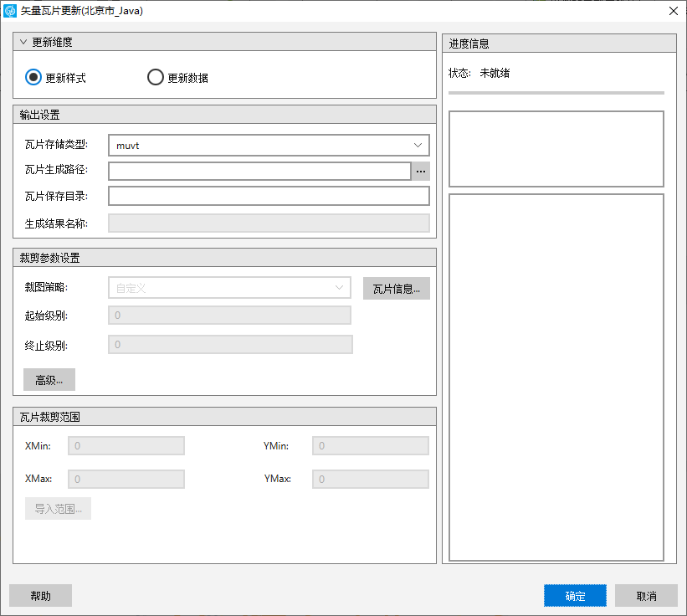Open the 瓦片存储类型 dropdown
This screenshot has height=616, width=687.
click(x=268, y=146)
